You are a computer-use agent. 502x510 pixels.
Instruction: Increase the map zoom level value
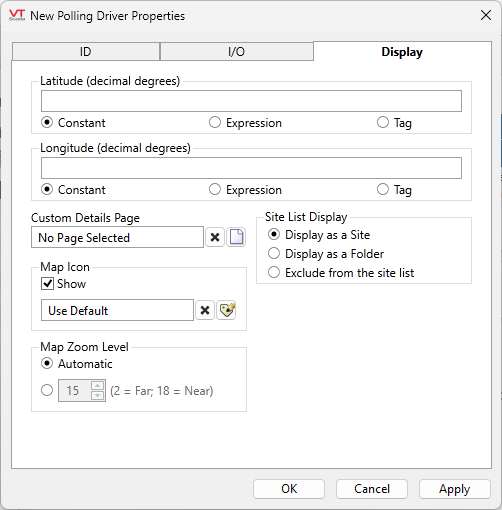click(97, 386)
